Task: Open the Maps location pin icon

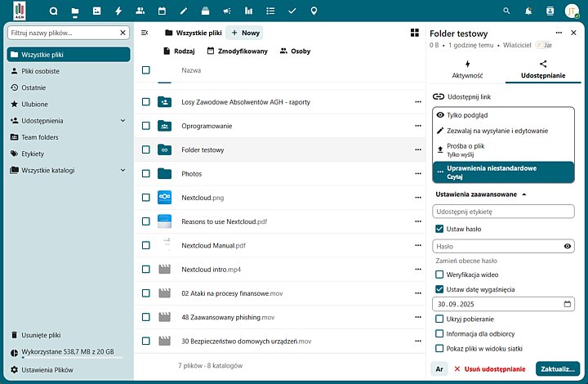Action: (314, 11)
